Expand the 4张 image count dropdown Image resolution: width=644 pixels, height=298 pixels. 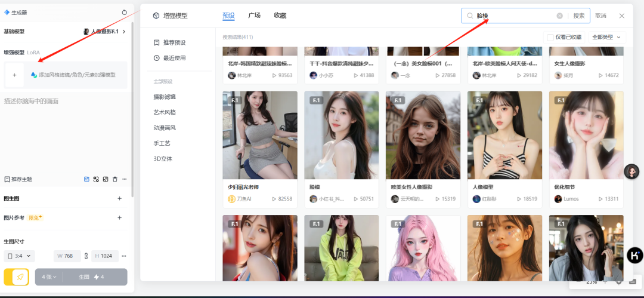(49, 277)
